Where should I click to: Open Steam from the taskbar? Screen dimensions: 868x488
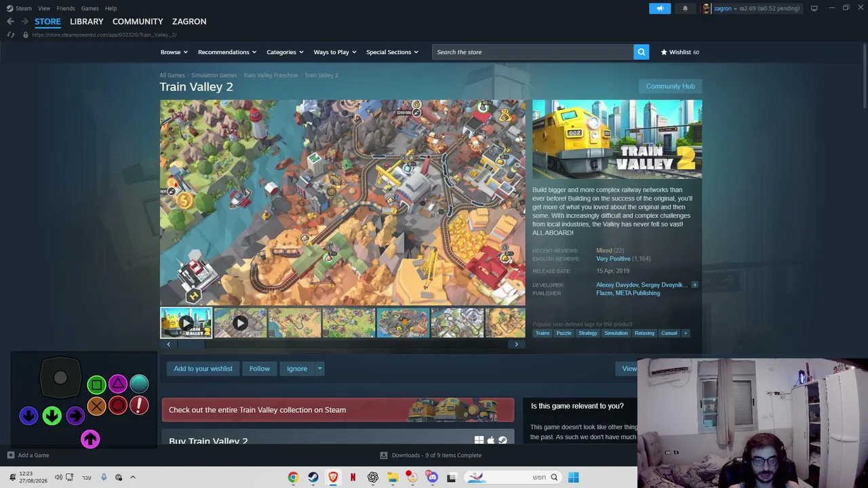313,477
